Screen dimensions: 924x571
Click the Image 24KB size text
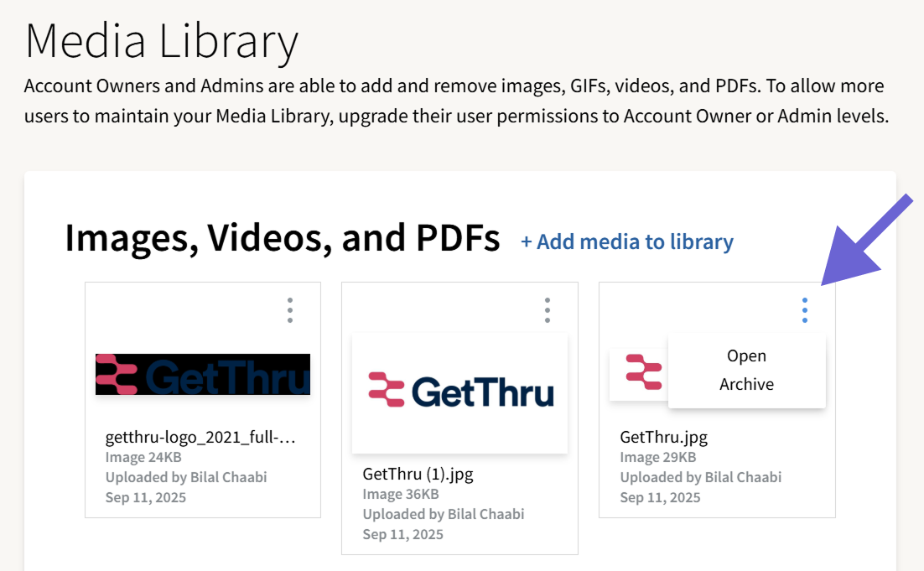[143, 457]
